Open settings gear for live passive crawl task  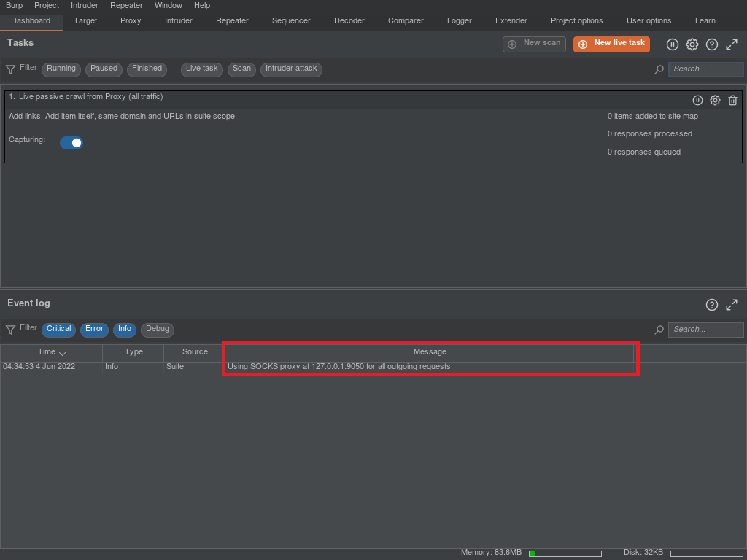point(715,100)
